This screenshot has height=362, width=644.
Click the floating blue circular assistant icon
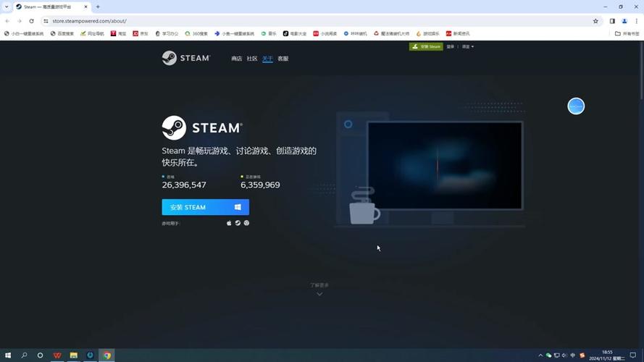click(x=576, y=106)
